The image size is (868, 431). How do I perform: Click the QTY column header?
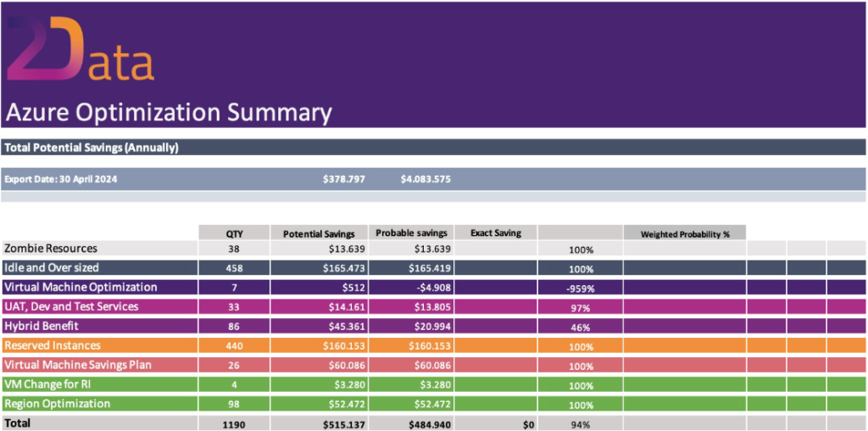(x=234, y=233)
